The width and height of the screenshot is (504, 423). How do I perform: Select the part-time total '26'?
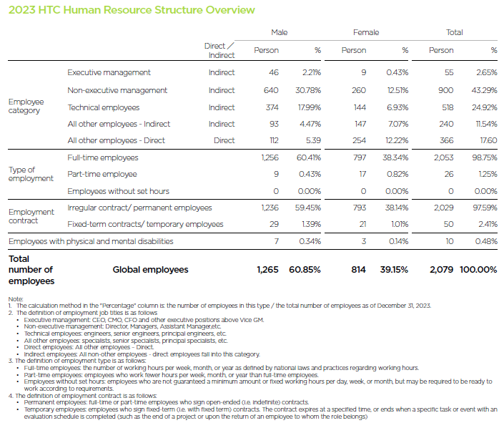coord(449,174)
